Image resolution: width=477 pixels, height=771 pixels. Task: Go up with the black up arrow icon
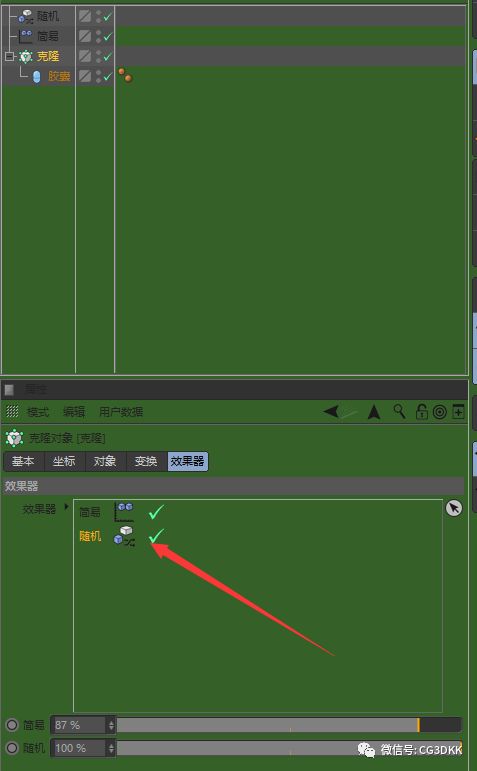tap(374, 412)
